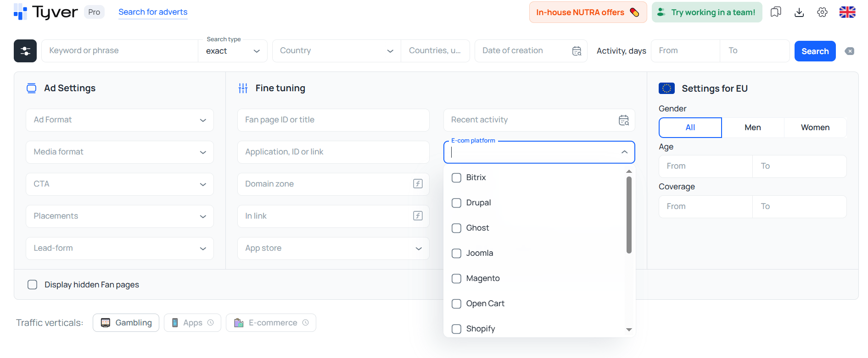Click the In-house NUTRA offers button

588,12
